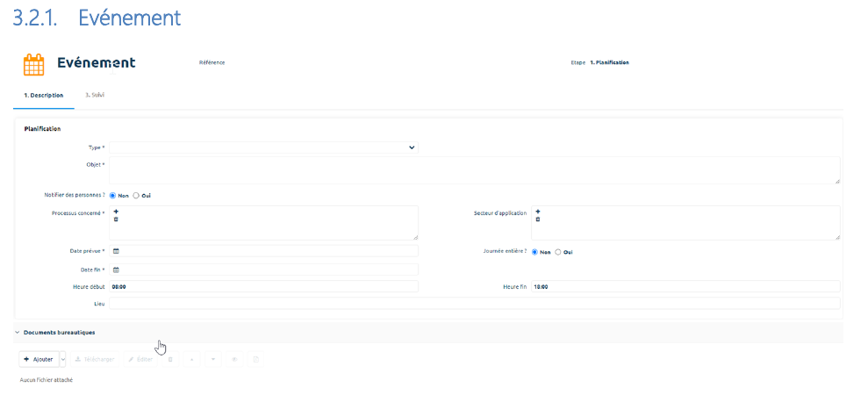Add a Secteur d'application with plus icon
Image resolution: width=868 pixels, height=395 pixels.
(538, 212)
